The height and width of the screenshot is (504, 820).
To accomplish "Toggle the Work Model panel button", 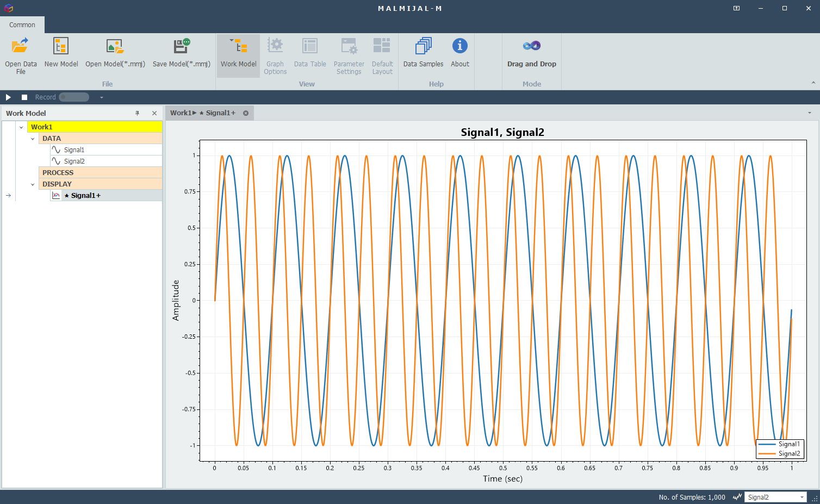I will pyautogui.click(x=238, y=55).
